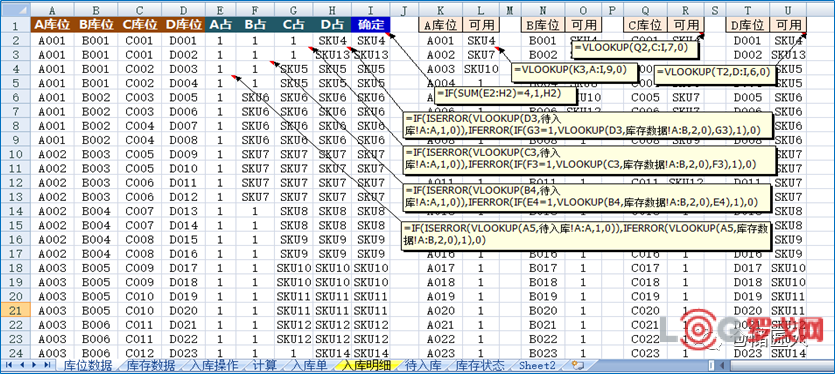This screenshot has height=374, width=835.
Task: Open the yellow 入库明细 sheet tab
Action: point(366,365)
